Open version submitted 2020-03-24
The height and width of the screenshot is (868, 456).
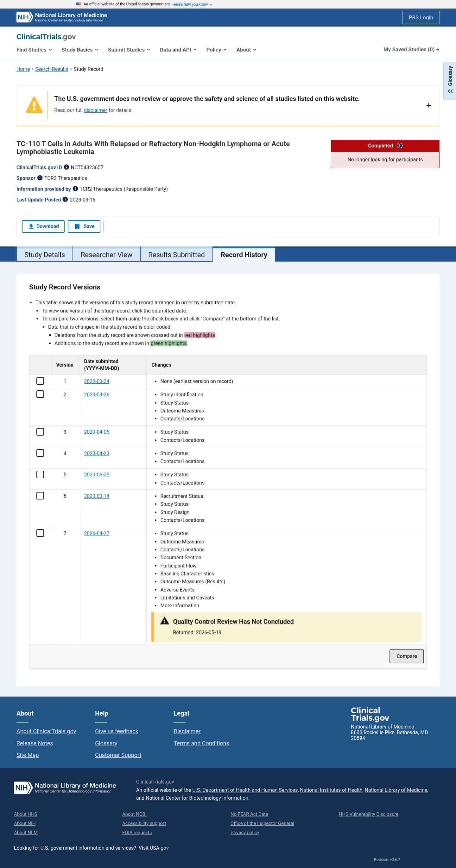(x=97, y=381)
